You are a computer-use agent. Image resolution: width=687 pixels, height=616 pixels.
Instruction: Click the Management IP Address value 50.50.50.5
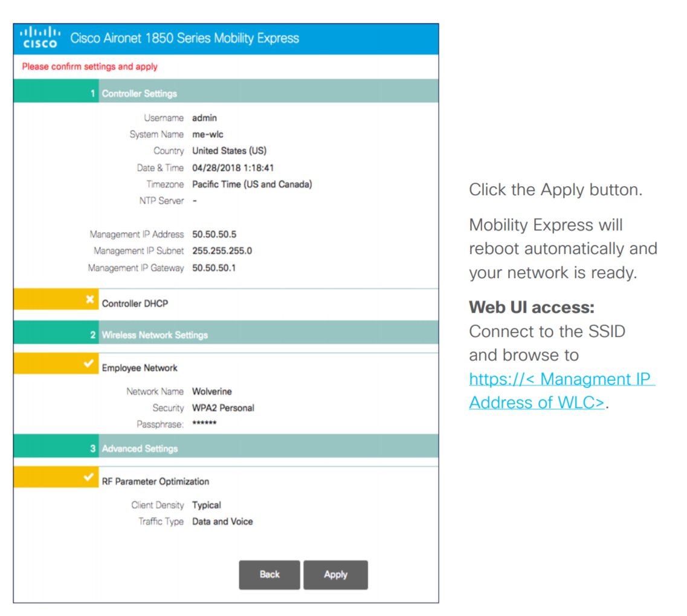214,234
